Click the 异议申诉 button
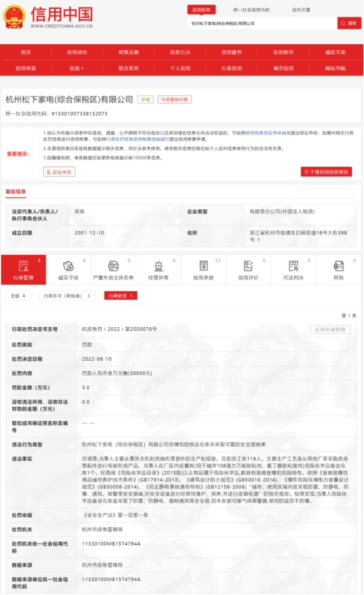 (x=59, y=172)
